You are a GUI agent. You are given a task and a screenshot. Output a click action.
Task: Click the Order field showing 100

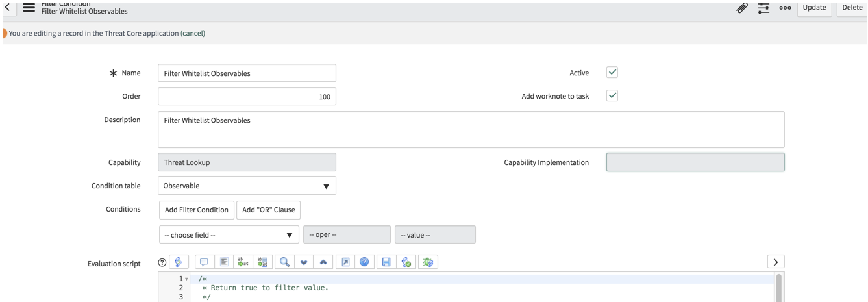click(247, 96)
